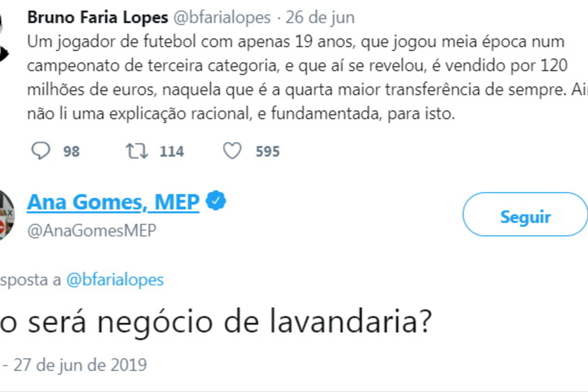Open the Ana Gomes, MEP profile link
The height and width of the screenshot is (392, 588).
(113, 202)
